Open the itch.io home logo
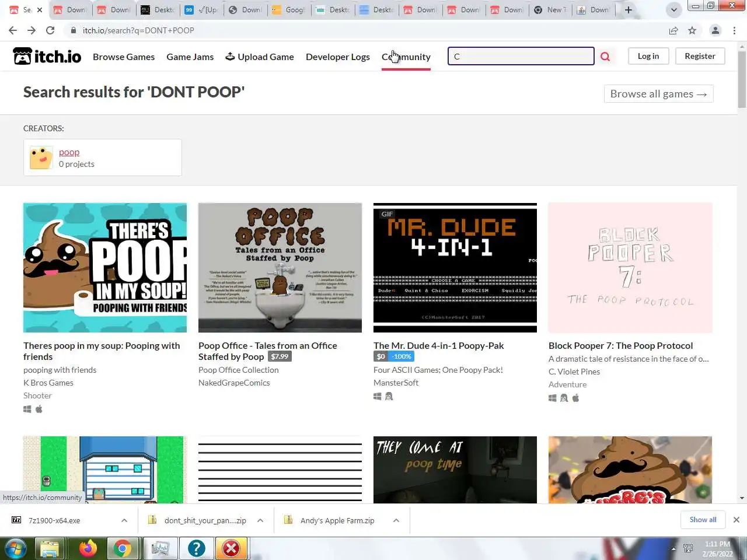Viewport: 747px width, 560px height. [x=47, y=56]
